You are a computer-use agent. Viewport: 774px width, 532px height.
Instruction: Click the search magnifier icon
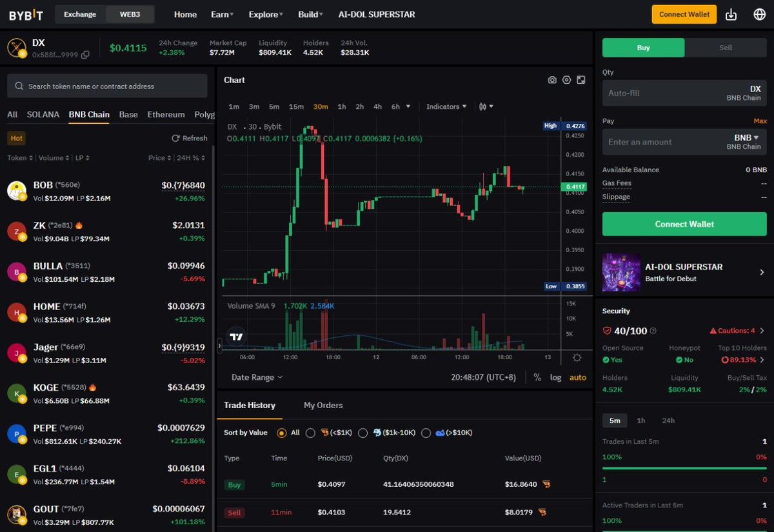[20, 86]
